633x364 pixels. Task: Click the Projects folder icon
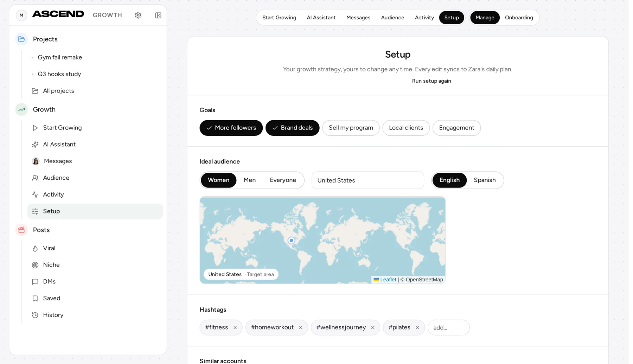[x=21, y=39]
